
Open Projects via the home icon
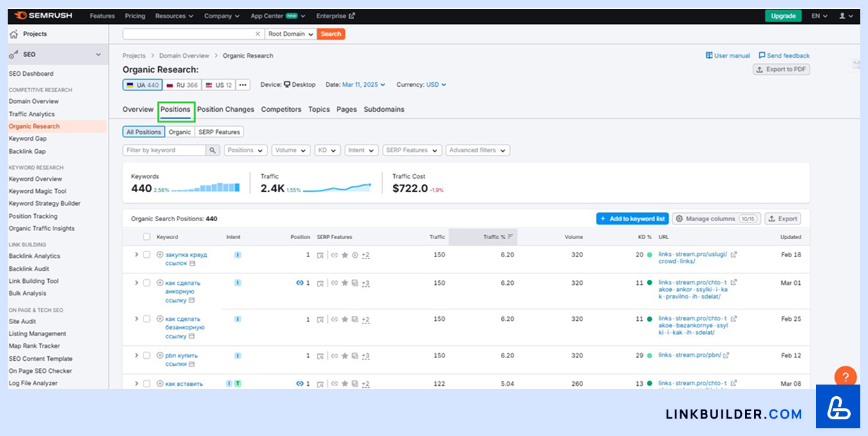click(x=14, y=34)
